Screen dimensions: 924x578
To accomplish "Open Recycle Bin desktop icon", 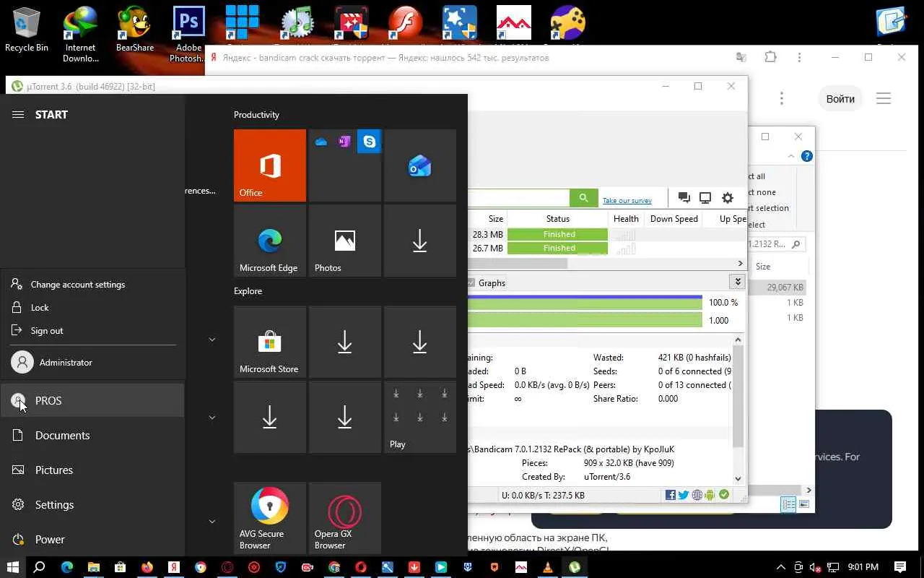I will pos(27,30).
